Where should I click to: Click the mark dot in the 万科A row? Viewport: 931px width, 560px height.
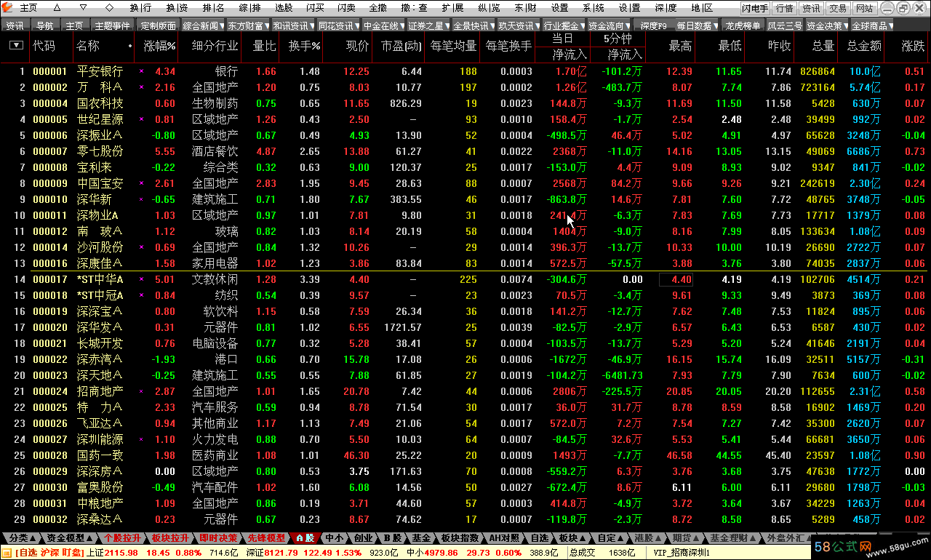click(x=141, y=88)
